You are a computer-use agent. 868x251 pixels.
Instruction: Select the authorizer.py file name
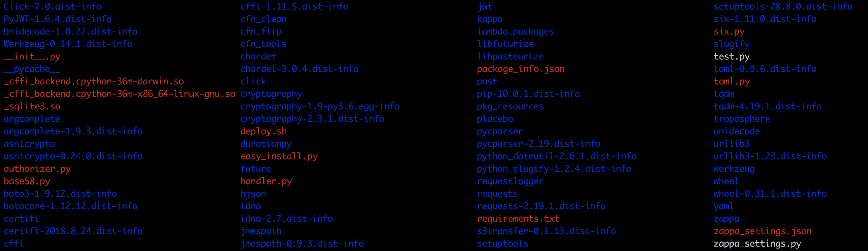point(37,169)
